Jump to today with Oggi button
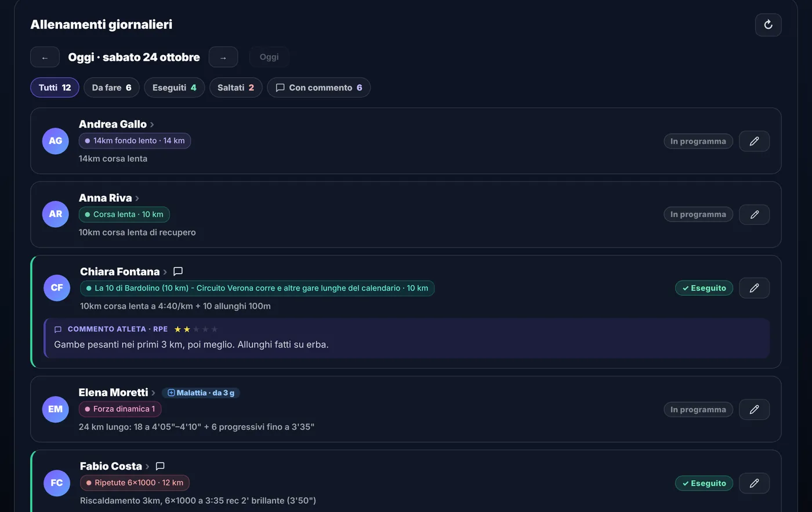Screen dimensions: 812x512 point(269,57)
